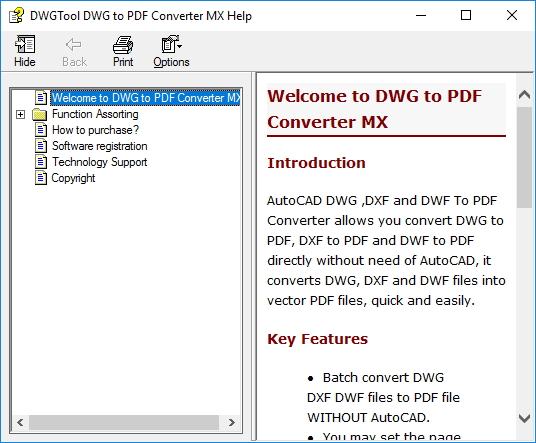Click the Copyright page icon

coord(41,178)
